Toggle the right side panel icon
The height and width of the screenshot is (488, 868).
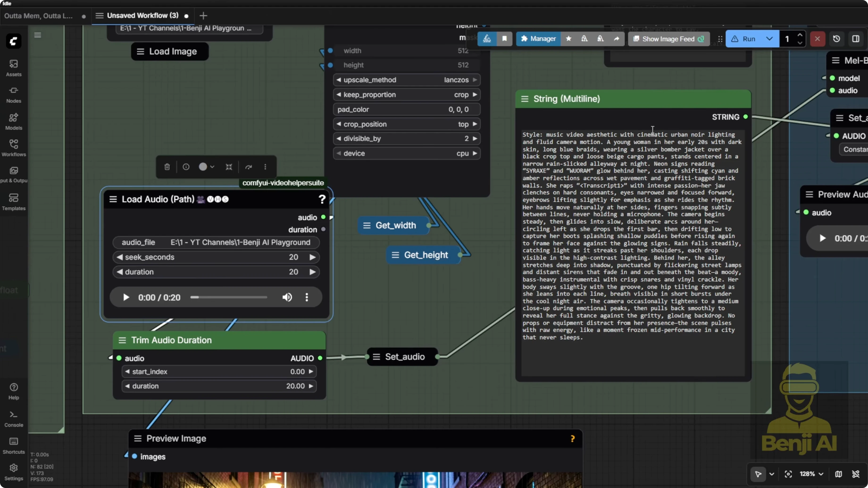[855, 39]
